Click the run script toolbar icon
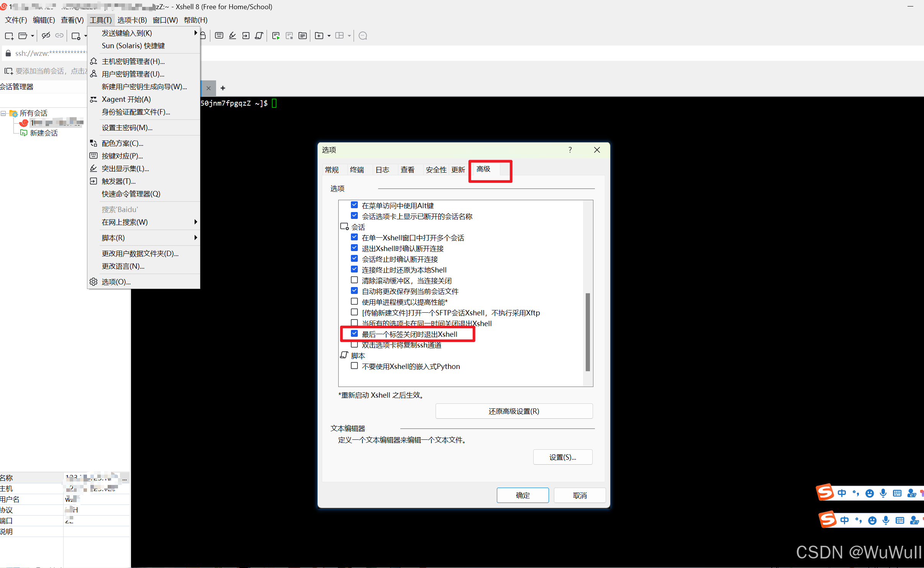This screenshot has width=924, height=568. click(276, 36)
